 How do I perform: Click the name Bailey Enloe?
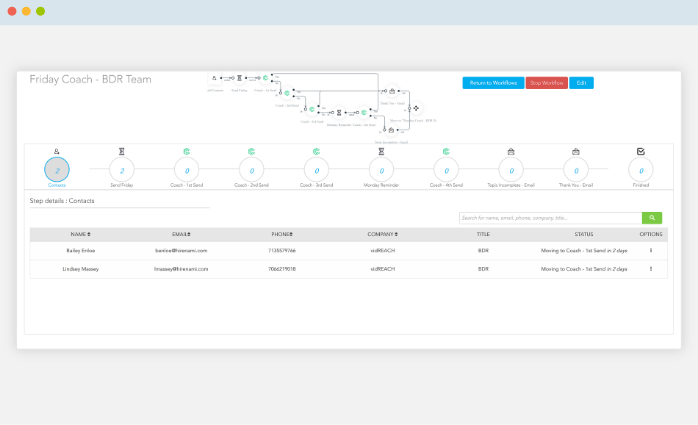tap(81, 251)
